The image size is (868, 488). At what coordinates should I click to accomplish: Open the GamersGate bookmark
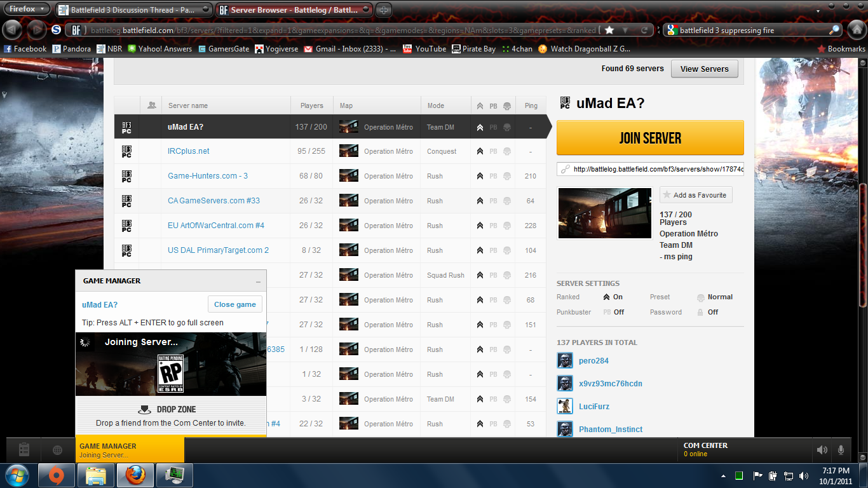[224, 49]
